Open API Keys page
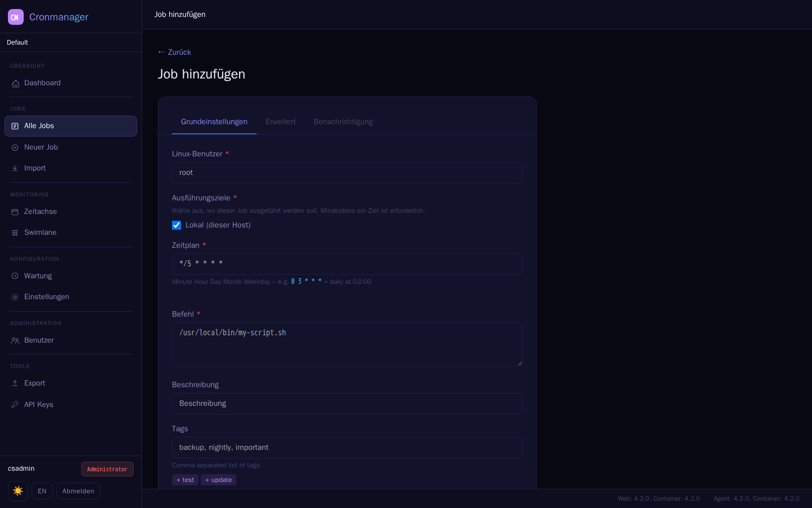Image resolution: width=812 pixels, height=508 pixels. [70, 405]
